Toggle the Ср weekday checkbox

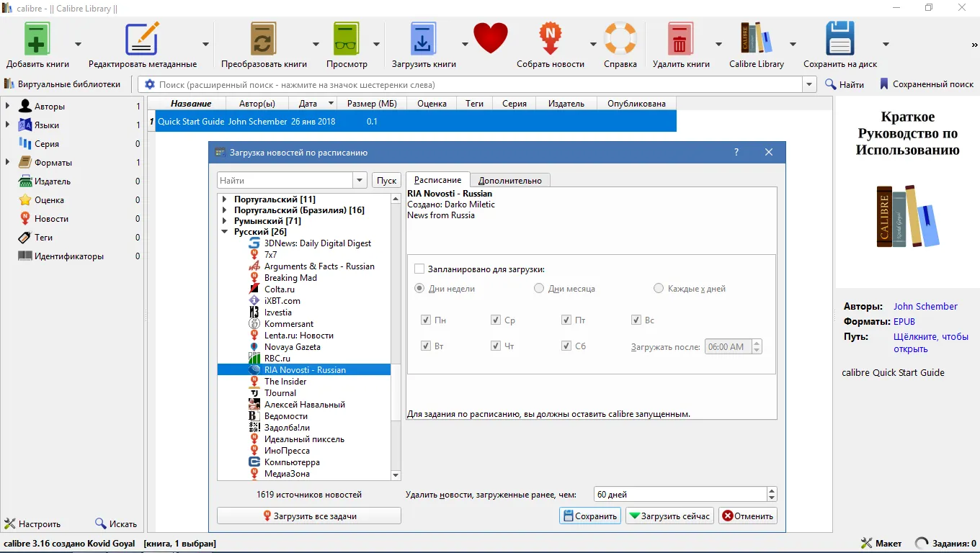(496, 320)
